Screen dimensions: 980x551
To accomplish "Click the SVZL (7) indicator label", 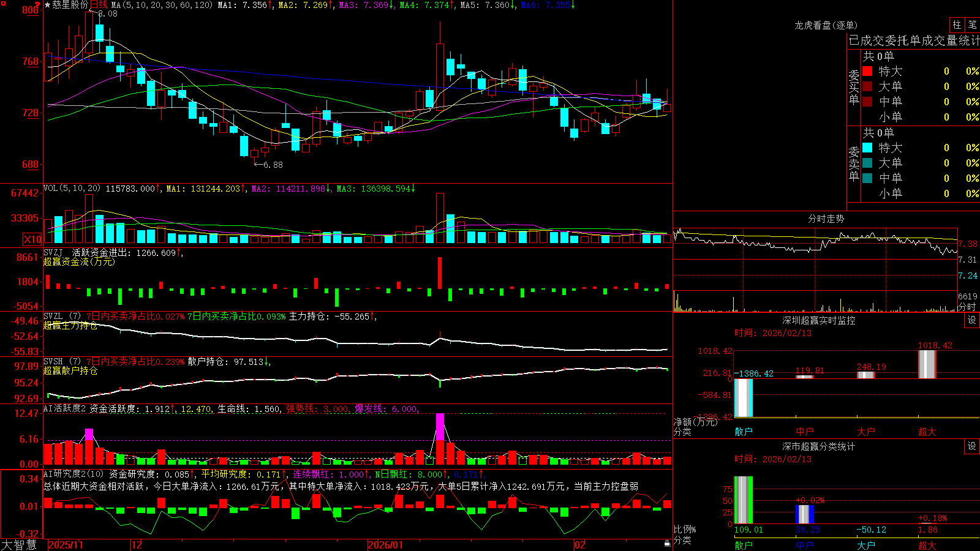I will click(x=62, y=317).
